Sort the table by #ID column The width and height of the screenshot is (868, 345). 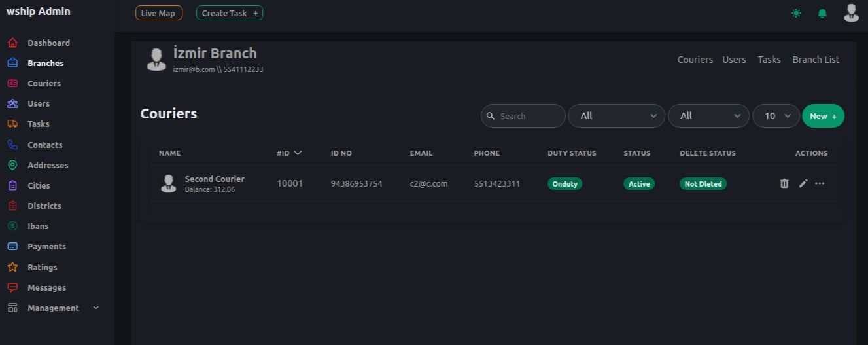coord(289,153)
